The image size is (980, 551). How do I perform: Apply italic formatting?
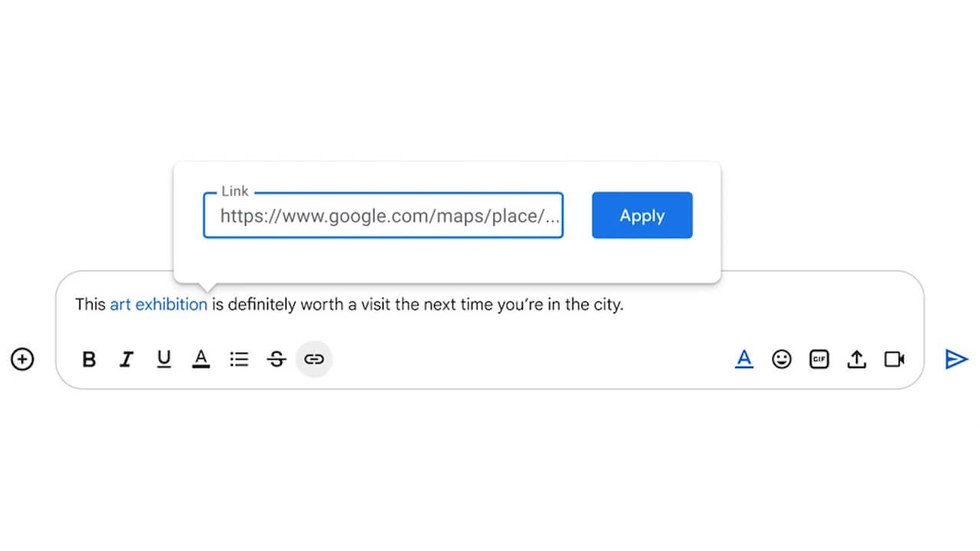(126, 359)
